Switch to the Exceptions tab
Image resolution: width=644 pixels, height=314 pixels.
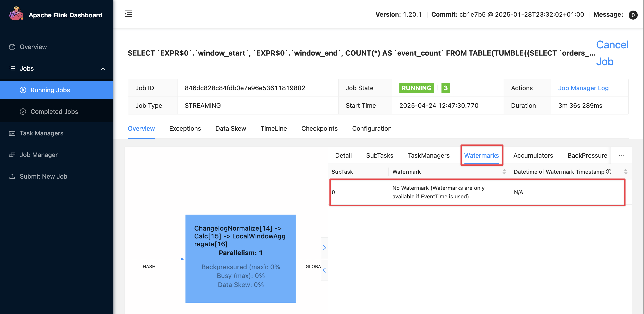coord(185,128)
